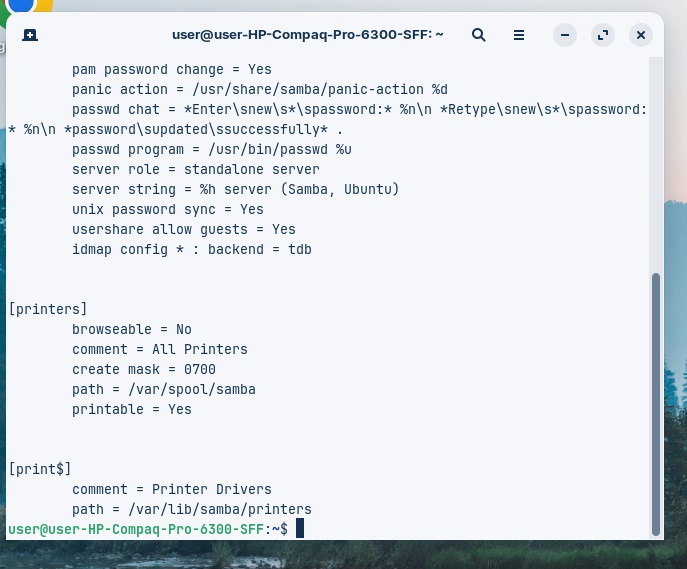
Task: Open the terminal hamburger menu
Action: tap(519, 35)
